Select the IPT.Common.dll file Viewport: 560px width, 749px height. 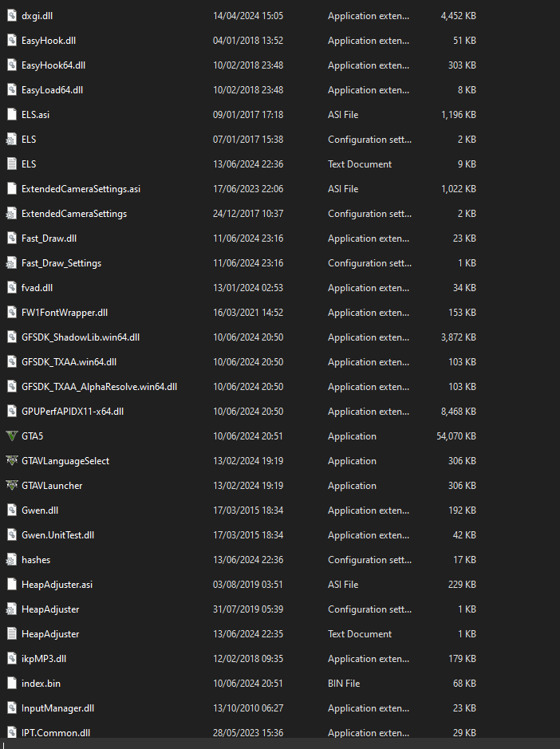pos(55,733)
